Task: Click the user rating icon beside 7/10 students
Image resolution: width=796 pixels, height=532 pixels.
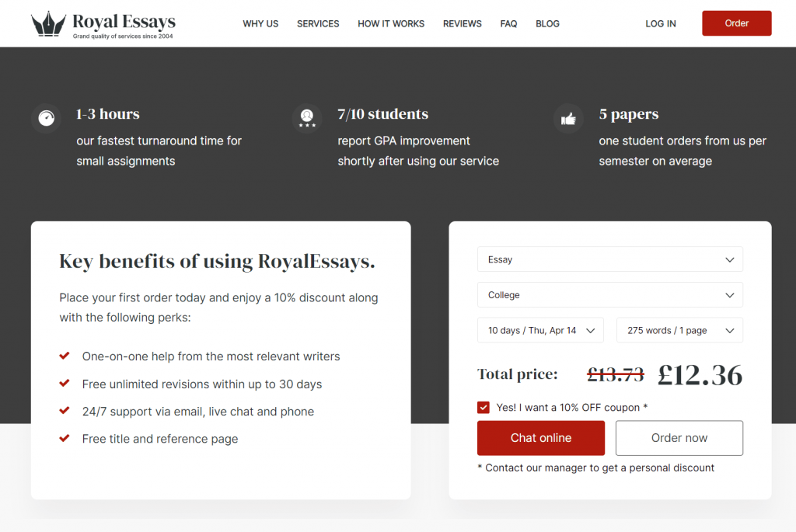Action: click(x=307, y=118)
